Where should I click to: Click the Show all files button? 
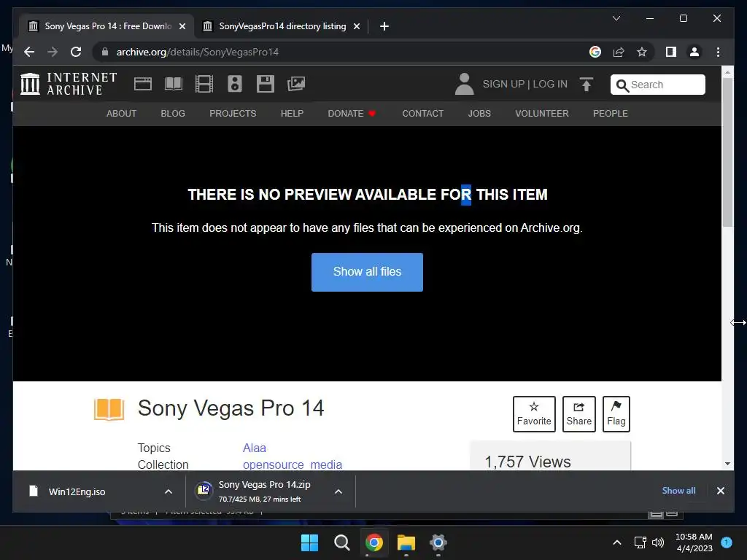pyautogui.click(x=367, y=272)
